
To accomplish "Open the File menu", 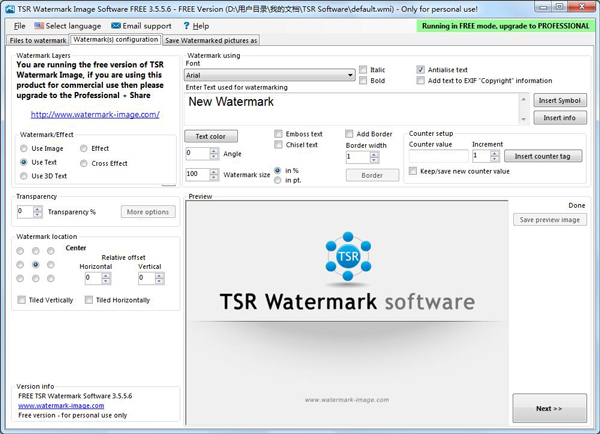I will point(20,26).
